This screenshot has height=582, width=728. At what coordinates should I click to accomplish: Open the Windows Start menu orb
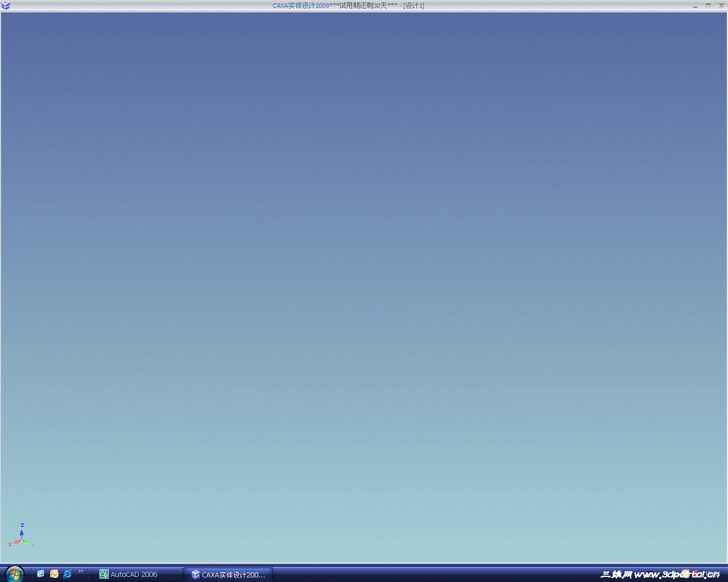click(x=15, y=574)
